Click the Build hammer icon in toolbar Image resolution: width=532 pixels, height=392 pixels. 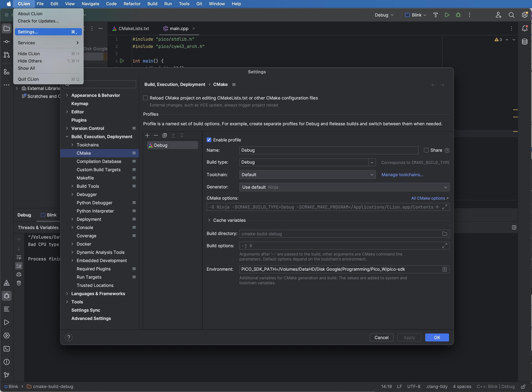click(435, 15)
